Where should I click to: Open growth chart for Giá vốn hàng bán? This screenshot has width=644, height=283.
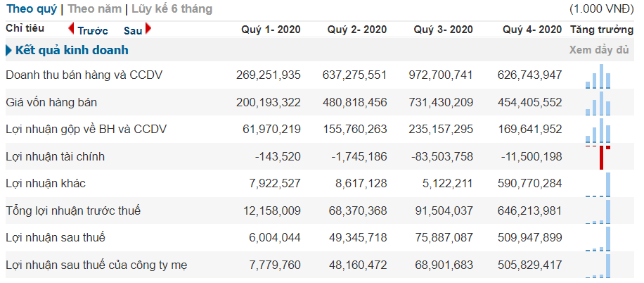598,103
